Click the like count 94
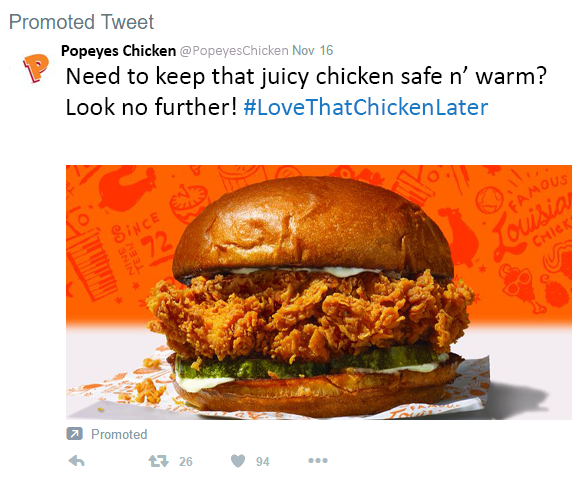The image size is (583, 477). point(262,461)
